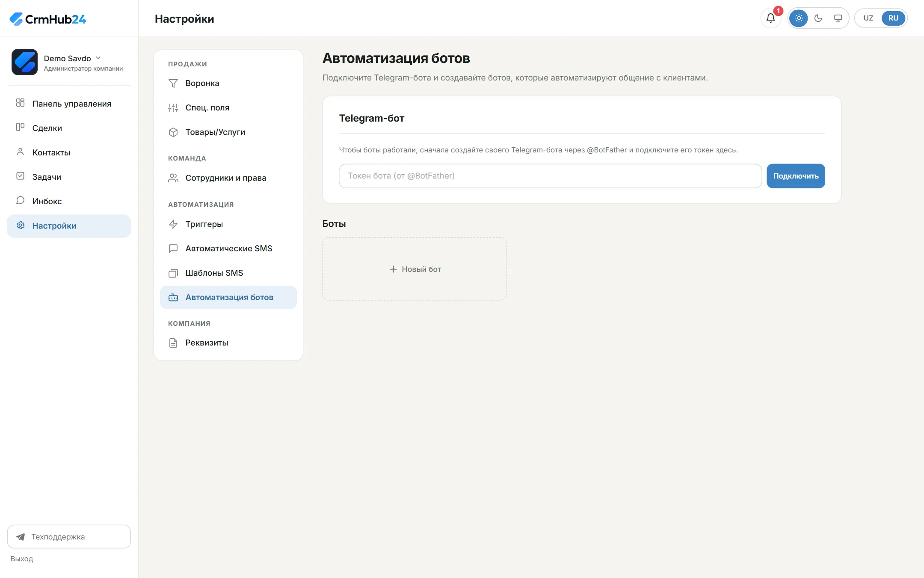Viewport: 924px width, 578px height.
Task: Click the Триггеры lightning icon
Action: [173, 224]
